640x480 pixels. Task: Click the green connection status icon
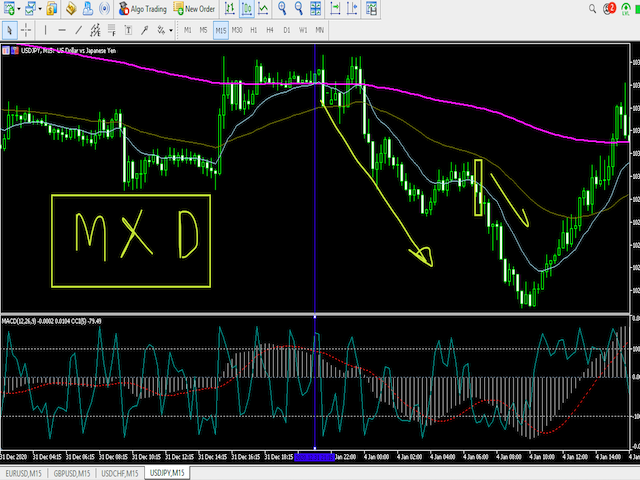coord(626,9)
